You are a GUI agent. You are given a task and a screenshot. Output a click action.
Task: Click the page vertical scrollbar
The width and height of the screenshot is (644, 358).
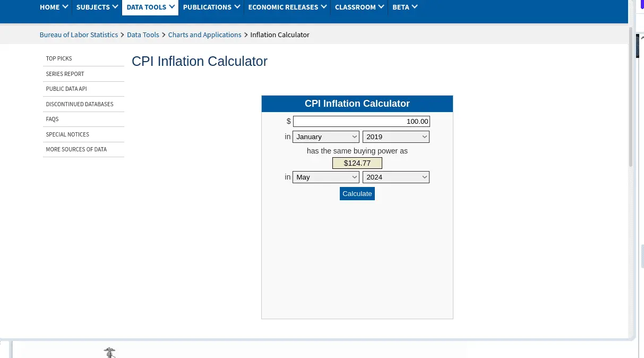[631, 96]
